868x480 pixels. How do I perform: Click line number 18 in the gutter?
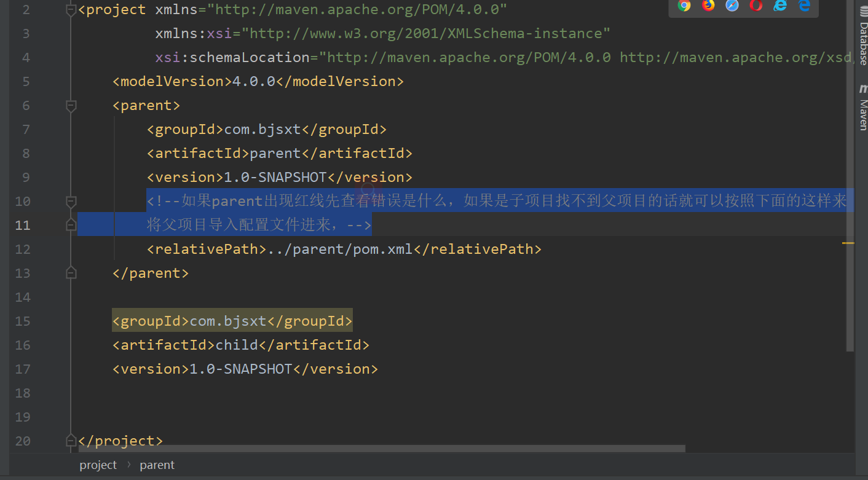click(x=23, y=393)
